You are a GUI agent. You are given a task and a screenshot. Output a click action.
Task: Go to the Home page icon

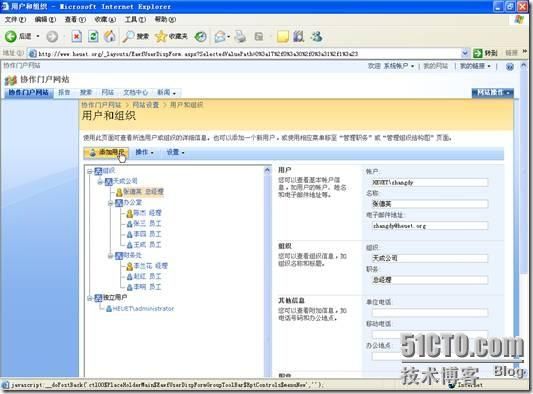(x=109, y=37)
